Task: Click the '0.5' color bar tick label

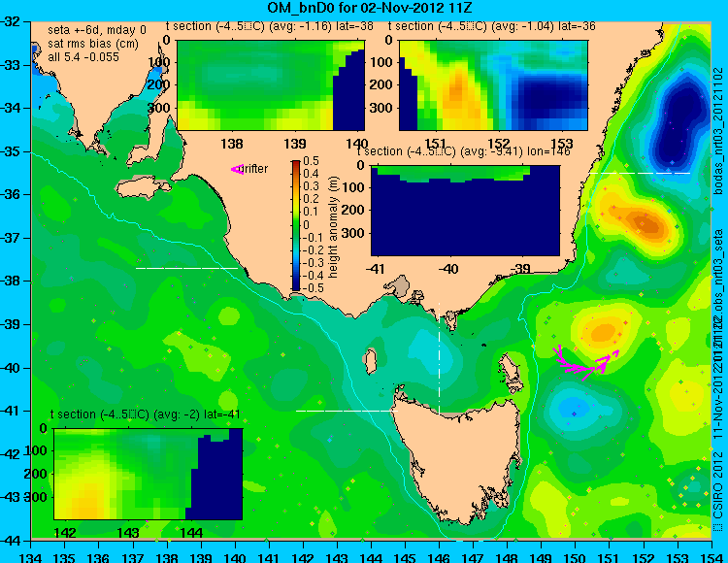Action: point(311,161)
